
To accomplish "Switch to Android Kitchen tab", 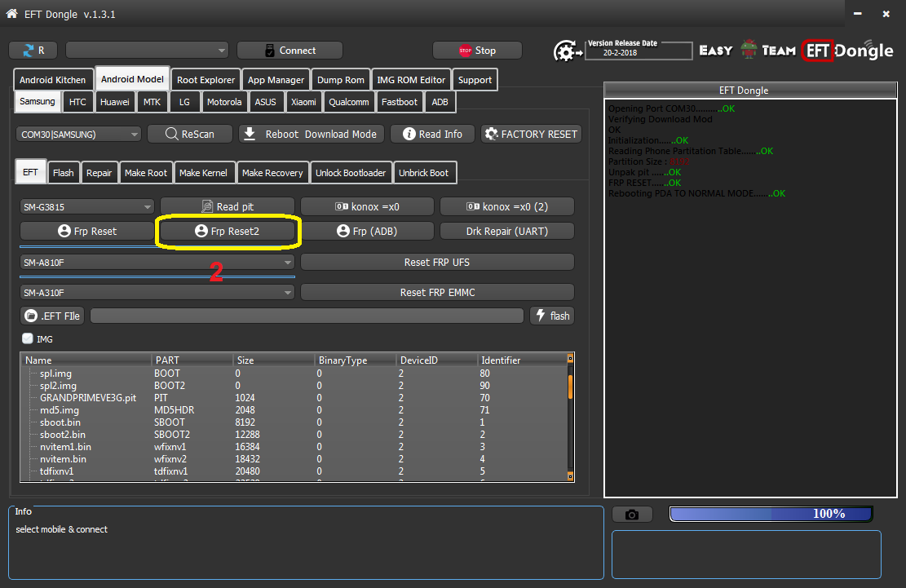I will pyautogui.click(x=52, y=80).
